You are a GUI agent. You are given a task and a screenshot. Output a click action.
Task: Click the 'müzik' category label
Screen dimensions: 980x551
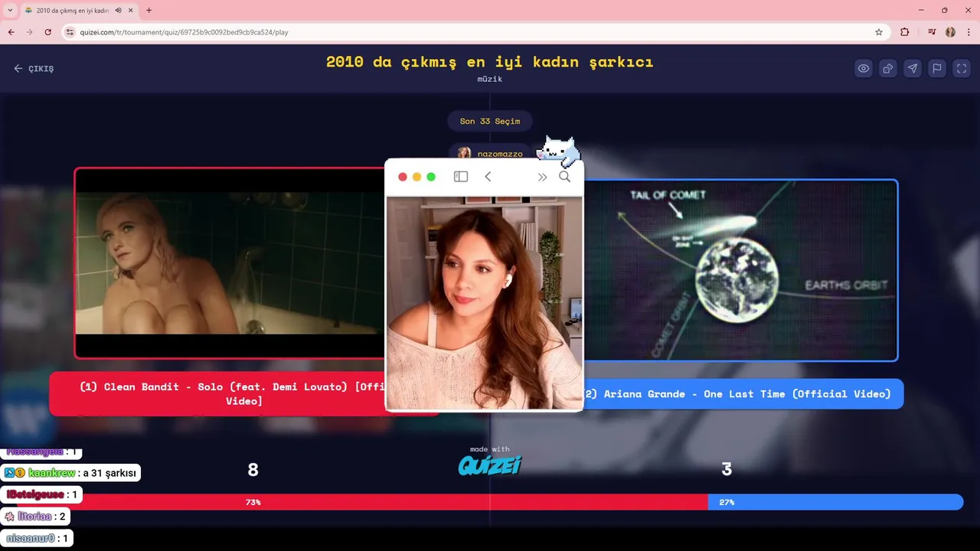coord(490,79)
